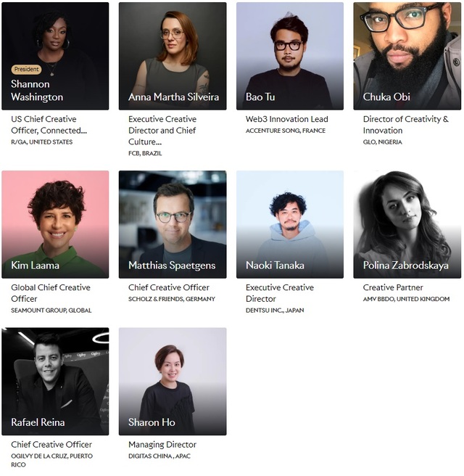Open Chuka Obi's photo card
The image size is (464, 476).
pyautogui.click(x=407, y=56)
